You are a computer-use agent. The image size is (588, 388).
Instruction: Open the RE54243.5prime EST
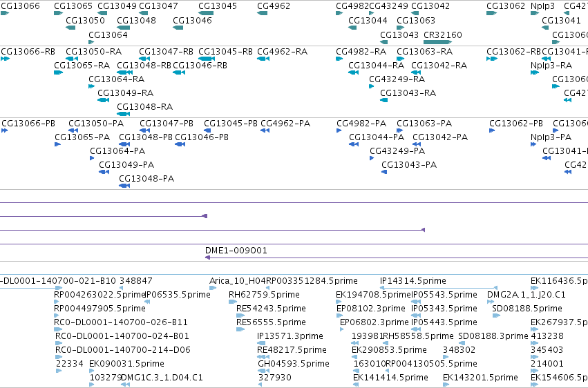(x=271, y=309)
